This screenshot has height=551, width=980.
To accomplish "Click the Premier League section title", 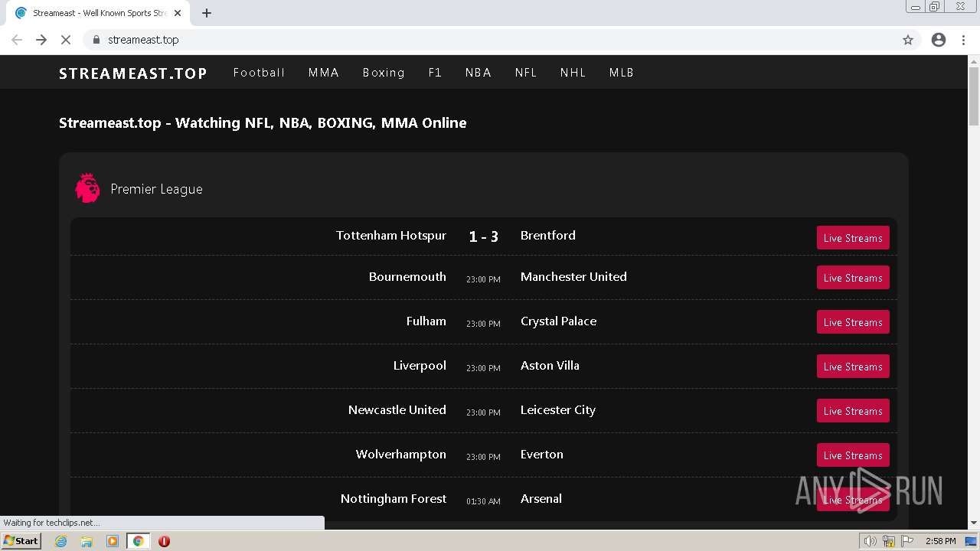I will 157,189.
